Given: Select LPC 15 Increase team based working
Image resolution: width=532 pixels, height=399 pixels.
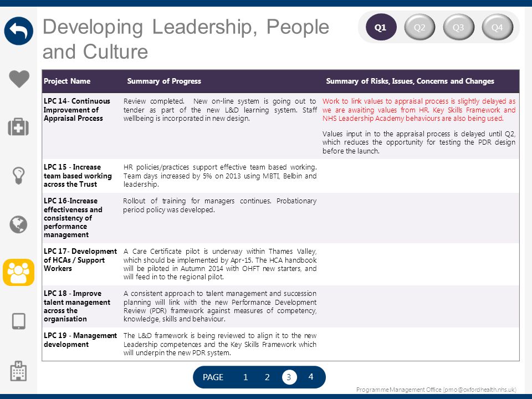Looking at the screenshot, I should tap(78, 176).
